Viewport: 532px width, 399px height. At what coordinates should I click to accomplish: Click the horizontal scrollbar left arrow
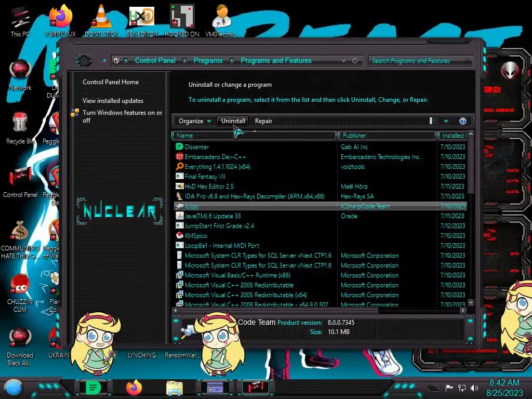(x=176, y=310)
